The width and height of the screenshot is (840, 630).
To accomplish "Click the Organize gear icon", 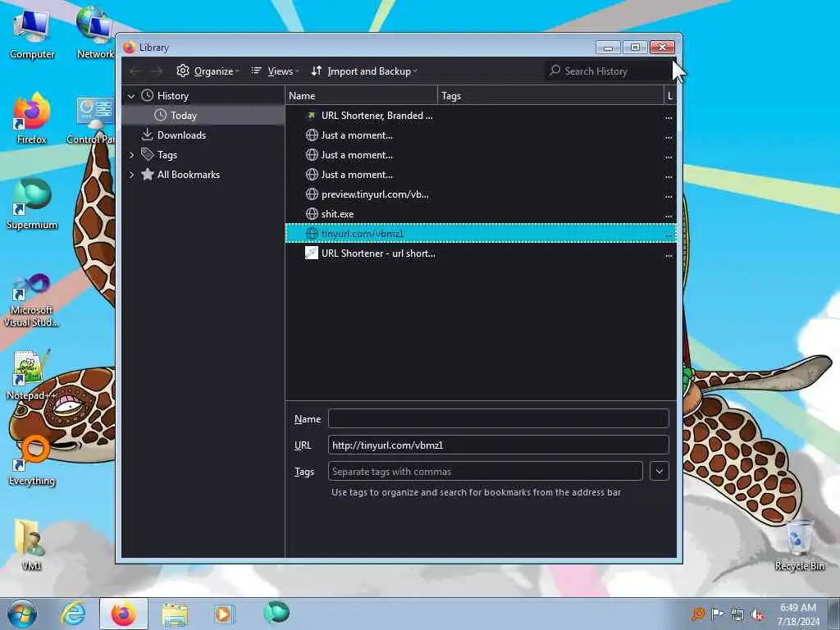I will 183,71.
